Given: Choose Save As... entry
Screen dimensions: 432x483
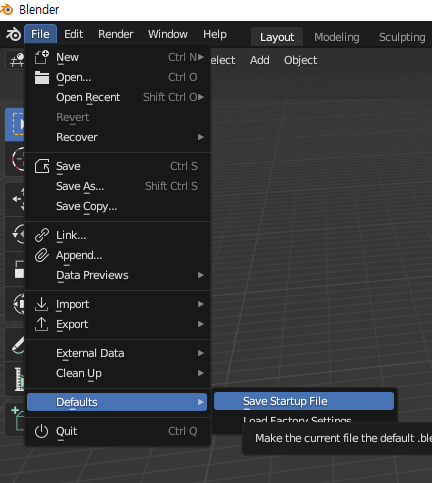Looking at the screenshot, I should tap(117, 186).
